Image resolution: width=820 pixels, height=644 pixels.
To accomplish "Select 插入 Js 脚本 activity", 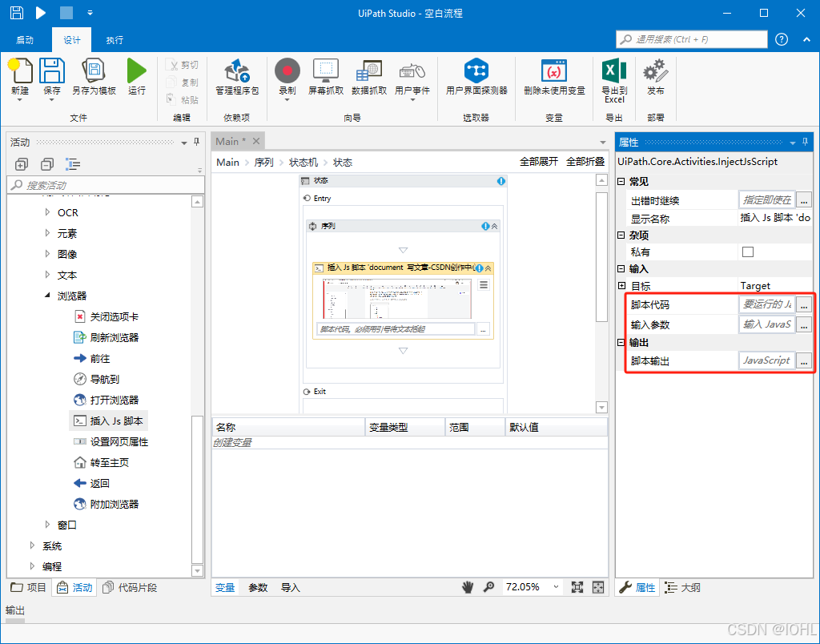I will [x=109, y=421].
